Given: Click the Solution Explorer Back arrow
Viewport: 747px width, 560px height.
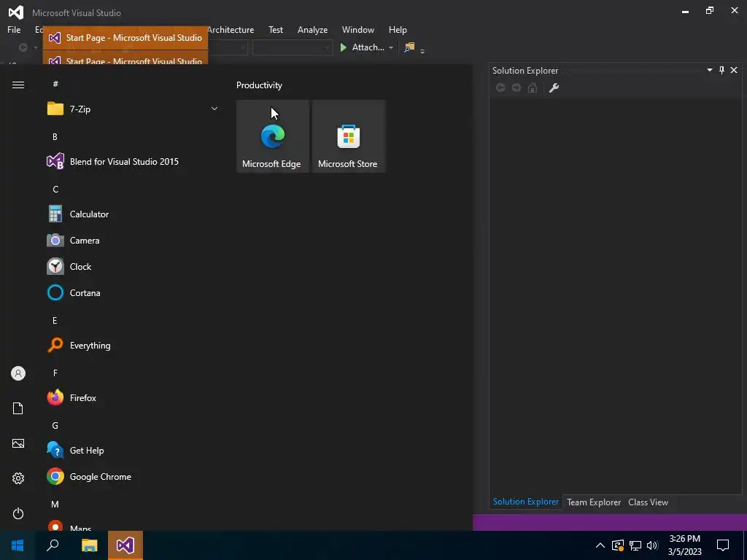Looking at the screenshot, I should [500, 87].
